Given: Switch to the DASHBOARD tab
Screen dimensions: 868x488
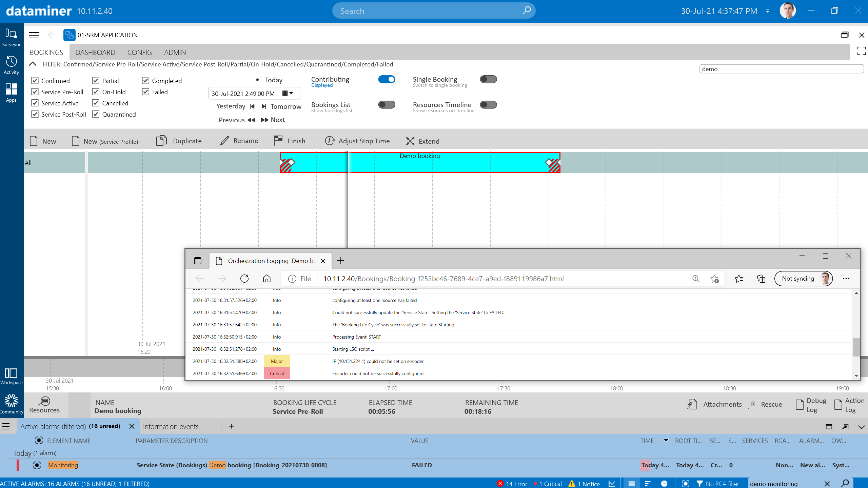Looking at the screenshot, I should (95, 52).
